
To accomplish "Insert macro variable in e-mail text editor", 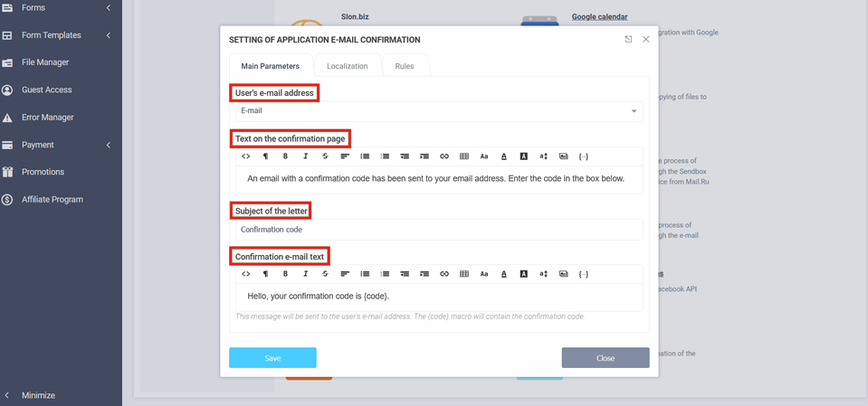I will [x=584, y=274].
